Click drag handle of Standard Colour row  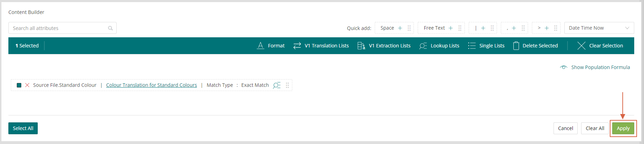click(287, 85)
